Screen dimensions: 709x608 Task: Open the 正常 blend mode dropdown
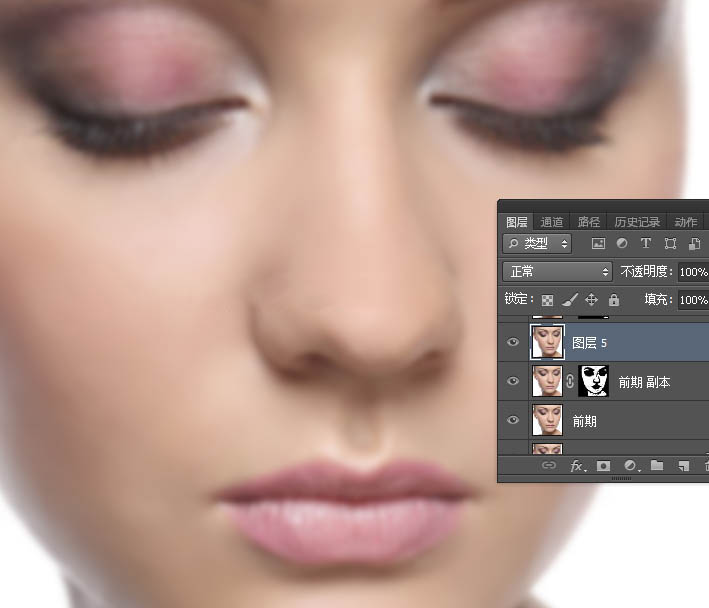point(558,271)
